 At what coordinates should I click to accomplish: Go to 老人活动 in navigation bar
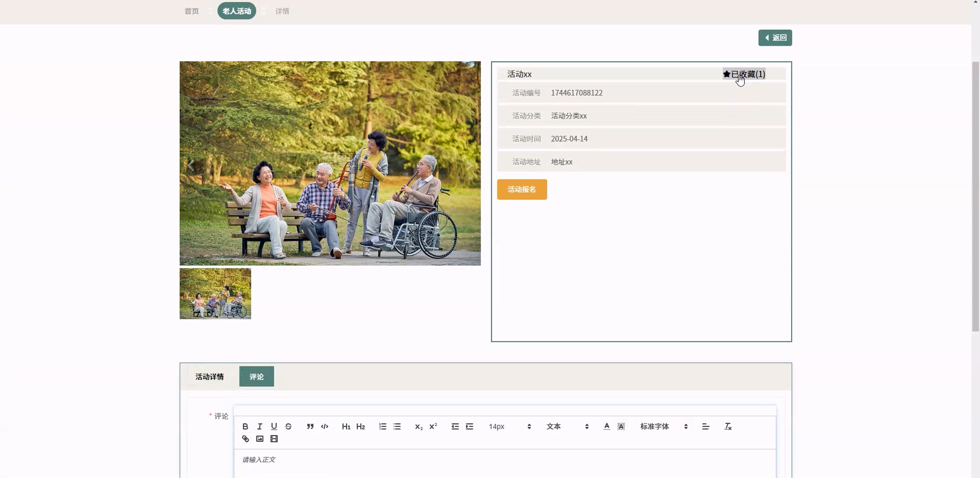tap(237, 11)
